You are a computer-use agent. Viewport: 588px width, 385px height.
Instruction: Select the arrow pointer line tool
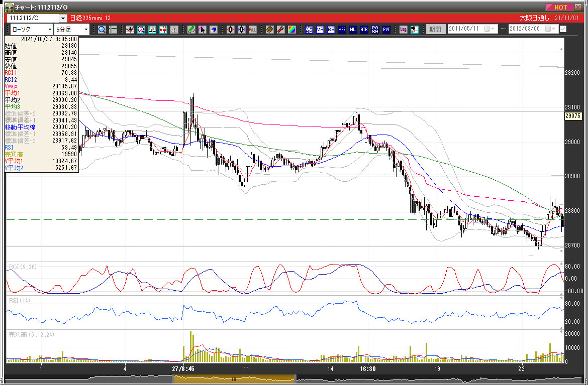pos(202,29)
